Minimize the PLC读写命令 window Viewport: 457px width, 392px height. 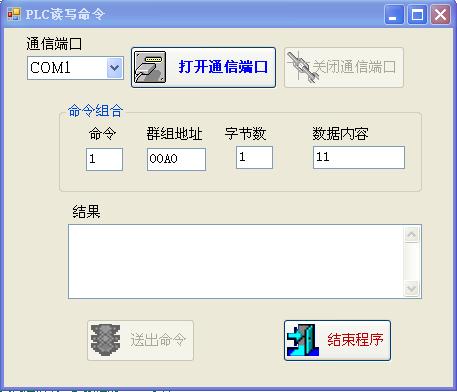click(394, 14)
